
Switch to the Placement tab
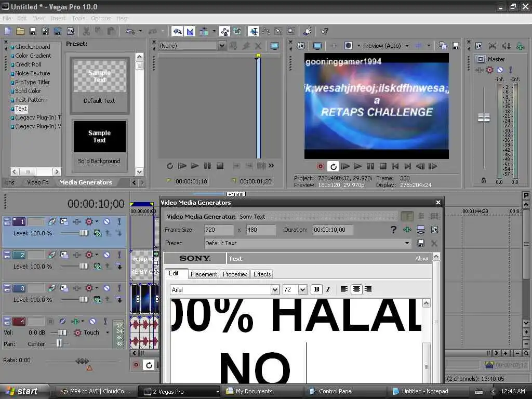pyautogui.click(x=204, y=274)
